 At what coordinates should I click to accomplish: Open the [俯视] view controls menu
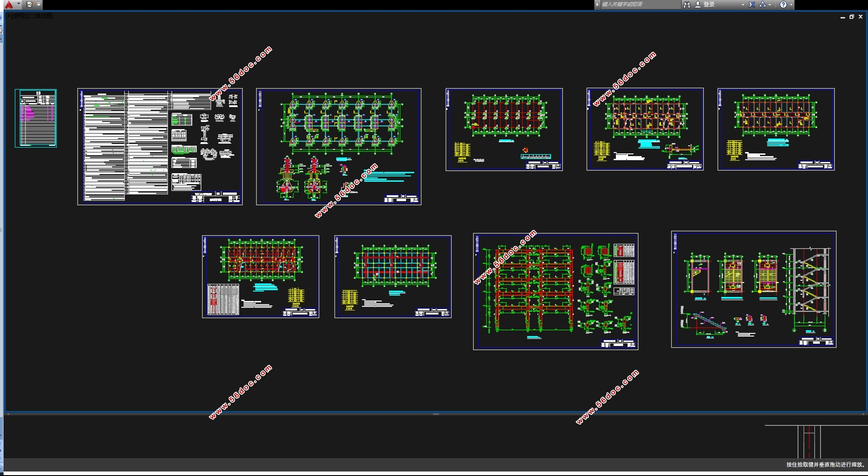(x=20, y=16)
